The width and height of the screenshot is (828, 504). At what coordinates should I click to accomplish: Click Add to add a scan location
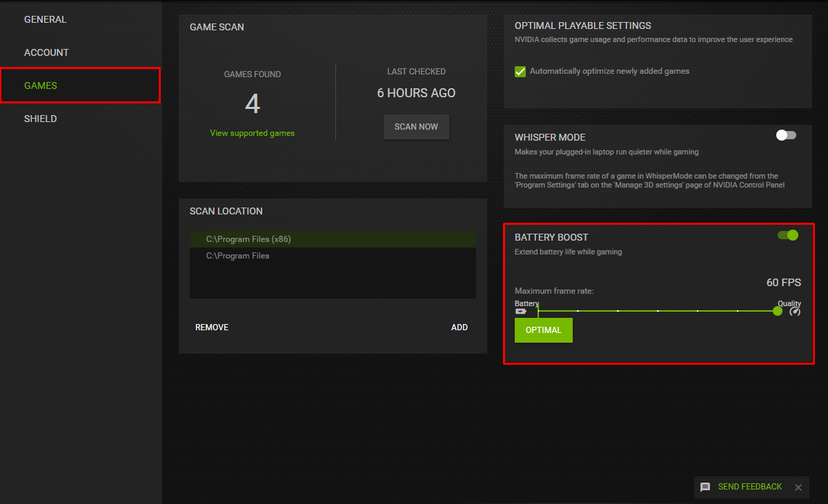click(460, 327)
